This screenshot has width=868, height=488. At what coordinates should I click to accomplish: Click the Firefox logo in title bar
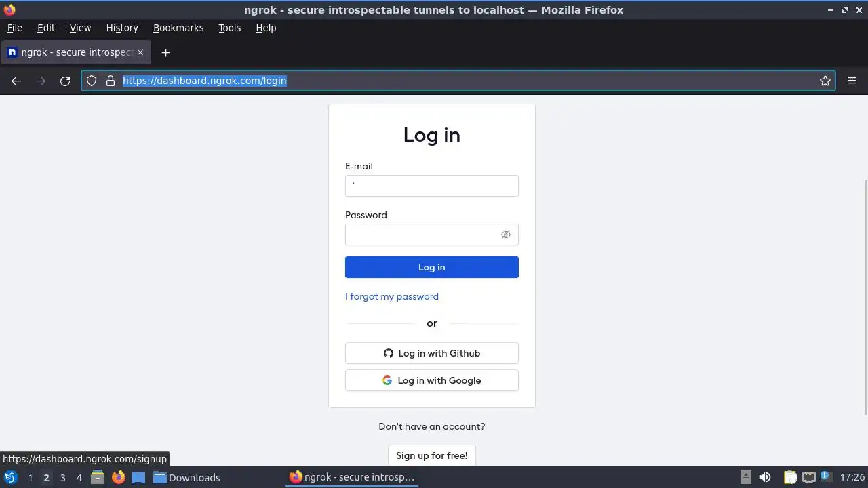pyautogui.click(x=9, y=9)
